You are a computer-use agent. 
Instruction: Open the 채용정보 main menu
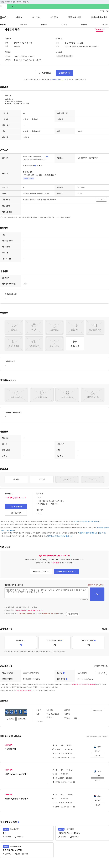click(18, 17)
